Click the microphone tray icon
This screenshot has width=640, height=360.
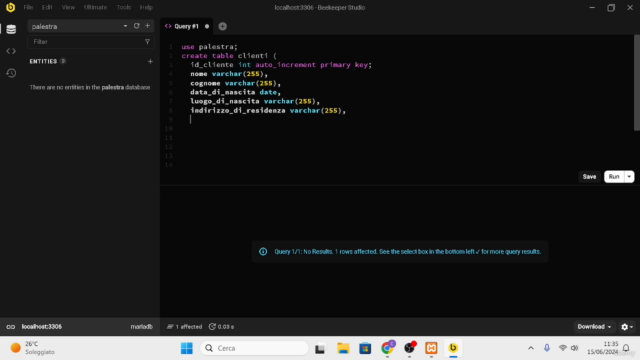point(547,348)
